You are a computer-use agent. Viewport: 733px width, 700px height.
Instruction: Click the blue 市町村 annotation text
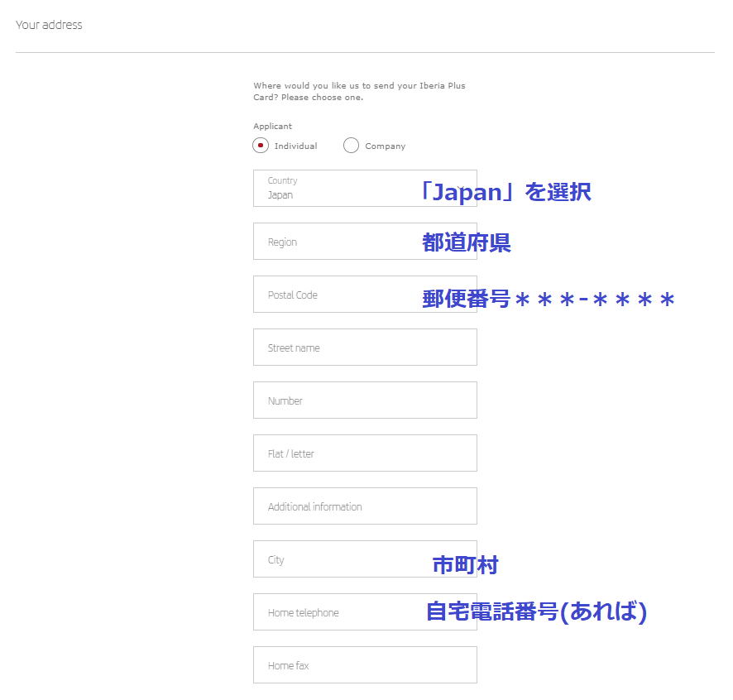465,565
